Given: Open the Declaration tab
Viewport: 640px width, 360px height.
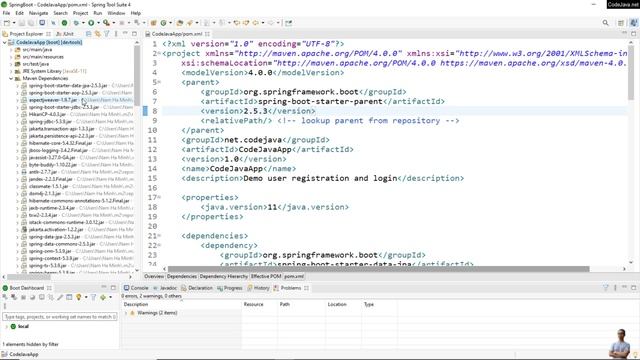Looking at the screenshot, I should (197, 288).
